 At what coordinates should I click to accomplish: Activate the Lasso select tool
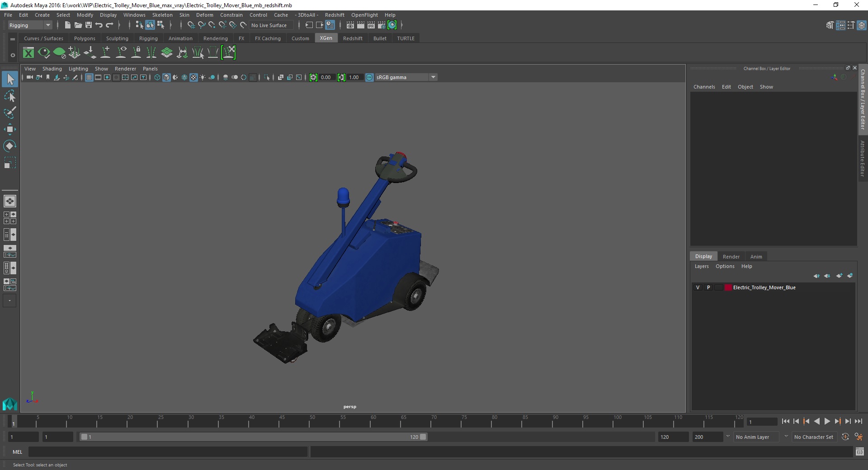pos(10,96)
